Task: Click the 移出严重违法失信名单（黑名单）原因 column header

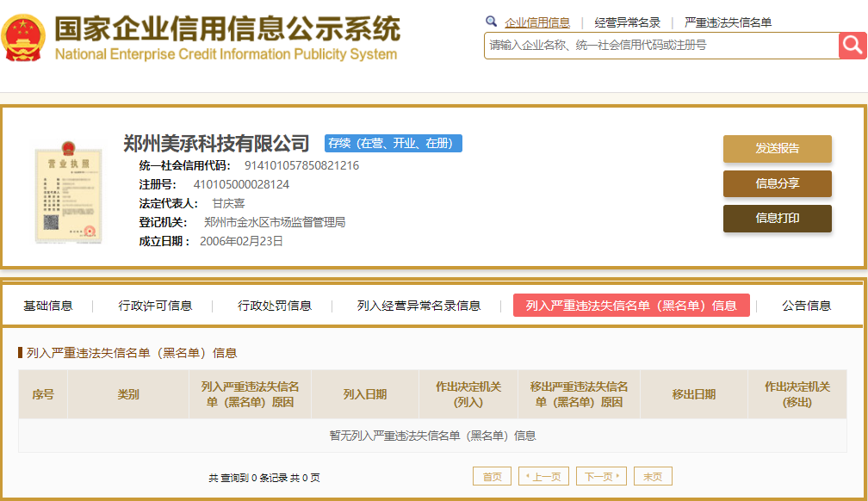Action: click(579, 394)
